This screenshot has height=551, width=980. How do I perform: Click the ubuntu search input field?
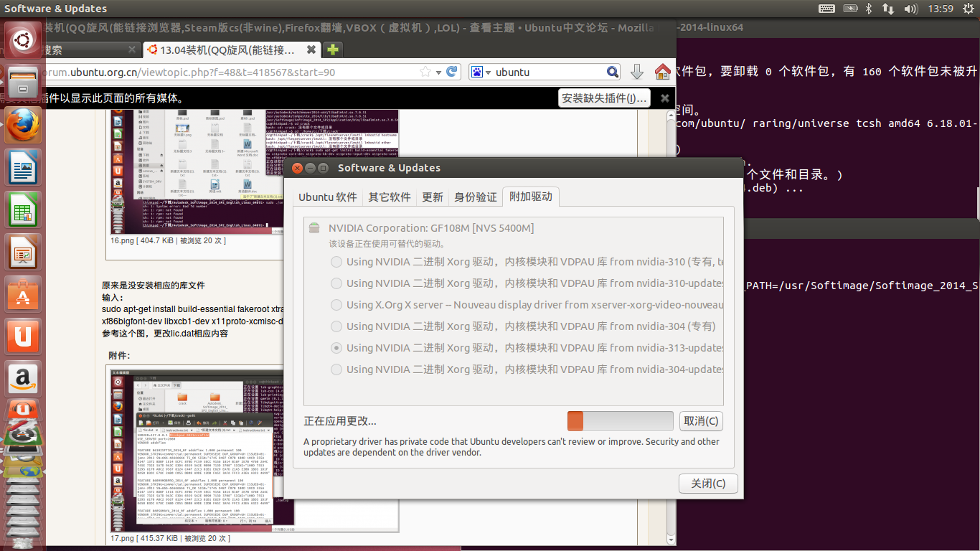click(550, 72)
